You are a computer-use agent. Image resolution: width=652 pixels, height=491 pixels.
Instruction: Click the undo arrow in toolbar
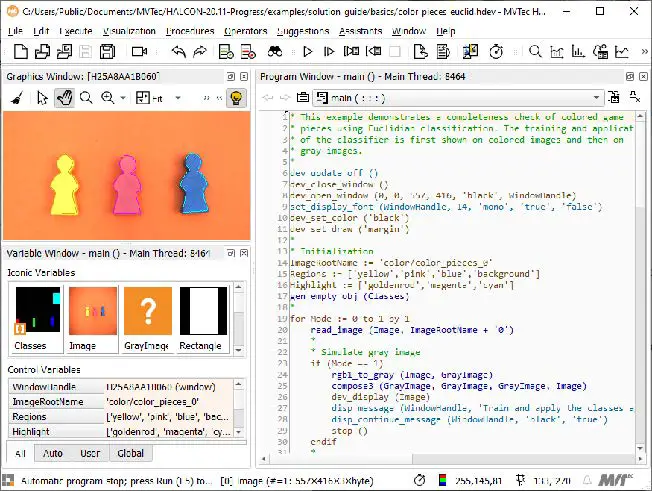point(179,51)
